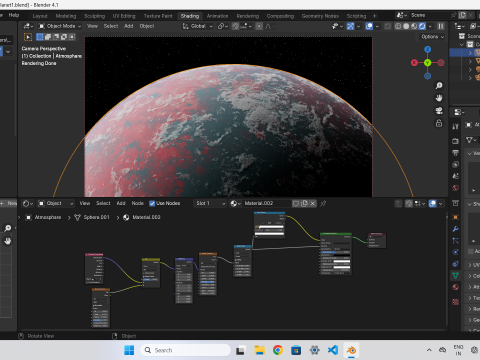Toggle viewport overlays button
Screen dimensions: 480x360
click(369, 26)
